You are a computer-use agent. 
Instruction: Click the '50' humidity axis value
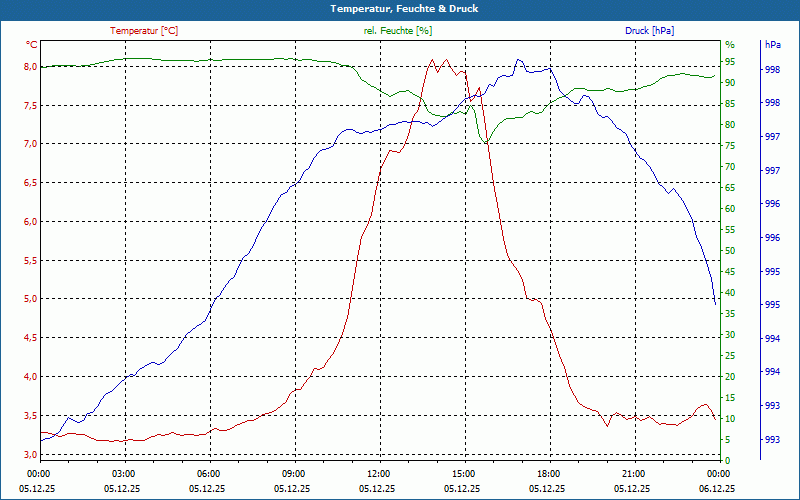click(x=730, y=251)
